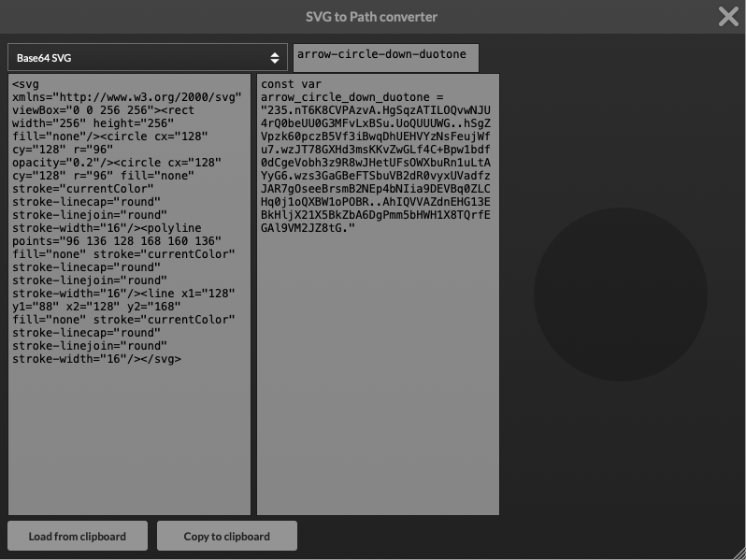Image resolution: width=746 pixels, height=560 pixels.
Task: Click the 'const var' text in the output
Action: click(x=291, y=84)
